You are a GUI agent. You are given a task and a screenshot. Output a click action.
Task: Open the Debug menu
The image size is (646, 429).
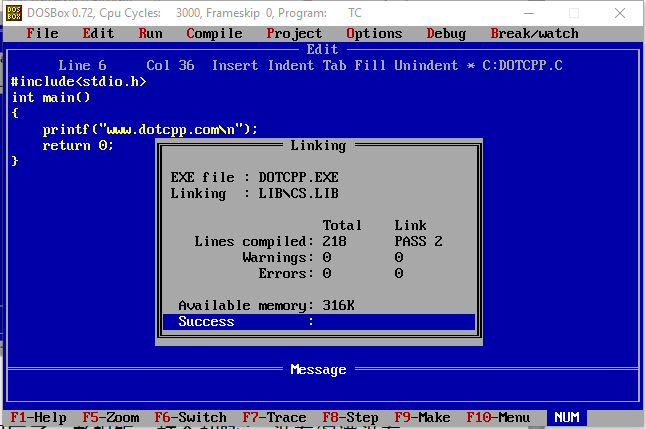(x=446, y=33)
